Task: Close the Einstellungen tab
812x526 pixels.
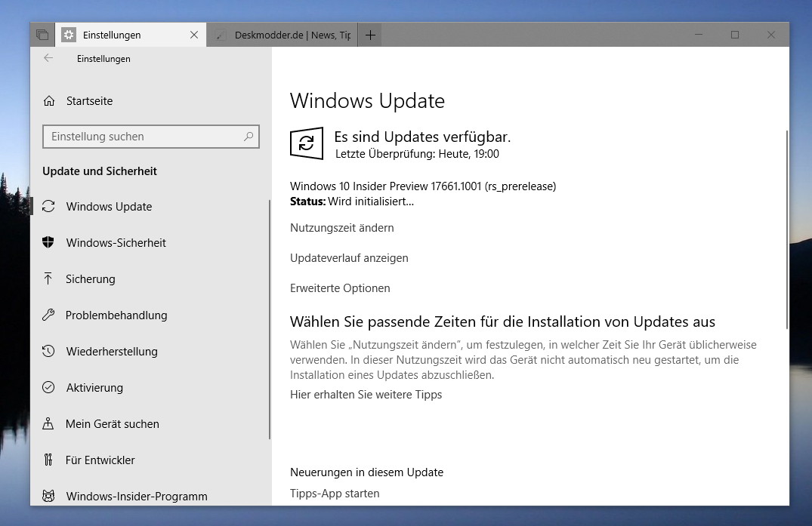Action: point(194,35)
